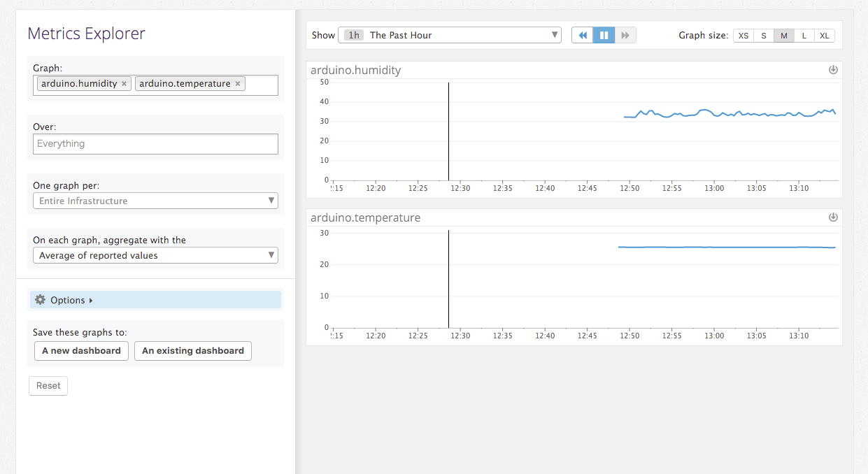The width and height of the screenshot is (868, 474).
Task: Pause live graph updates
Action: click(604, 35)
